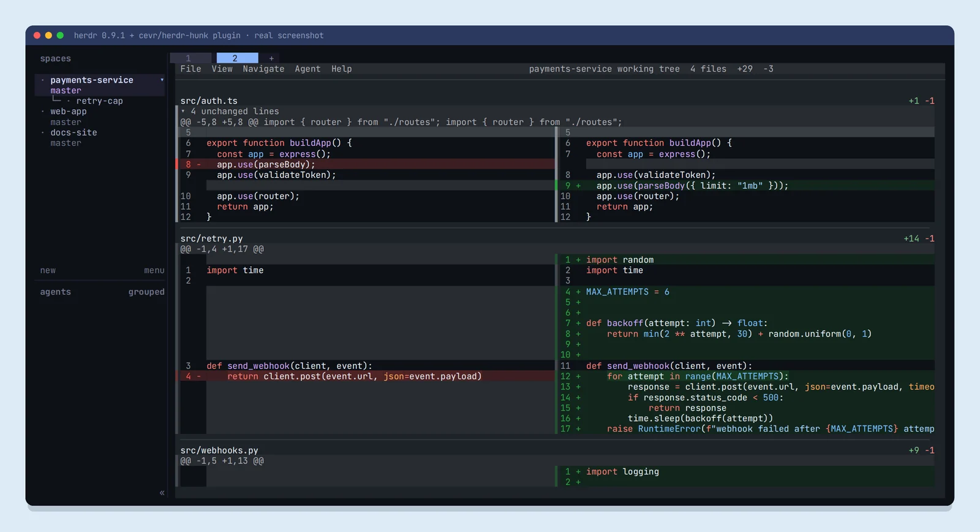Click removed return client.post line
This screenshot has width=980, height=532.
(x=366, y=376)
